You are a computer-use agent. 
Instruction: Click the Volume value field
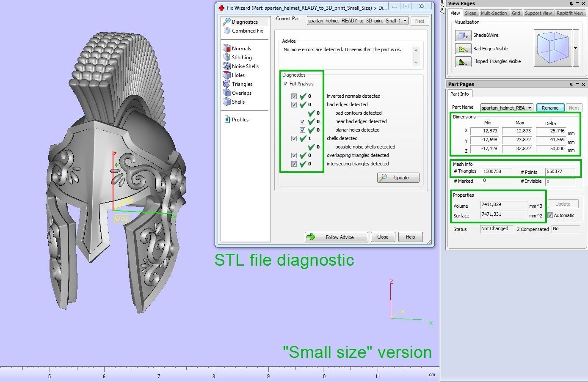(x=504, y=205)
